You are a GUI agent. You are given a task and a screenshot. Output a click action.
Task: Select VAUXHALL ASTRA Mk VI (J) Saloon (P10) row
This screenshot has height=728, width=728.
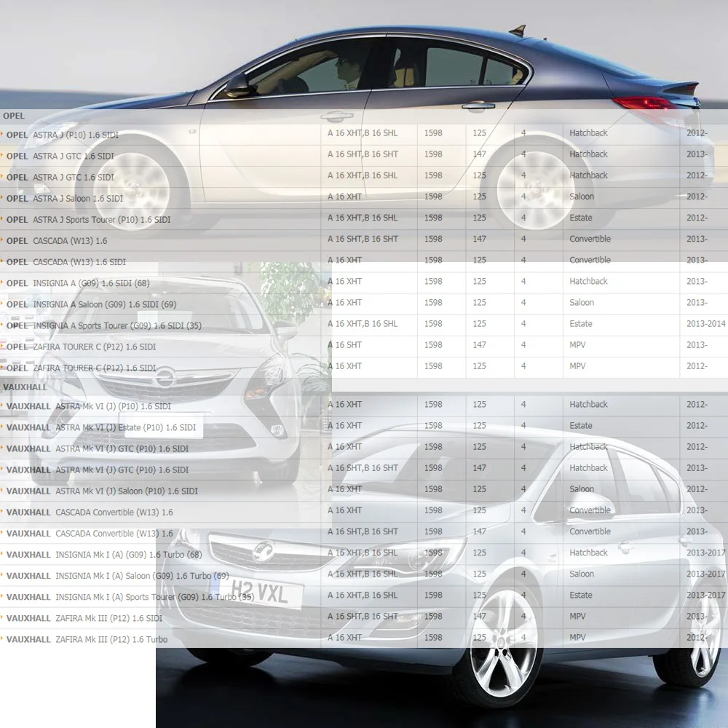coord(102,491)
